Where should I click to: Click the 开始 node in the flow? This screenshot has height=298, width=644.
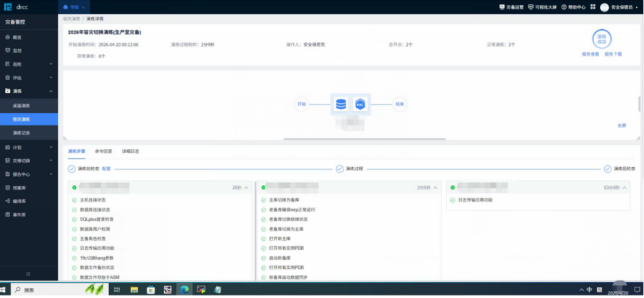click(302, 104)
